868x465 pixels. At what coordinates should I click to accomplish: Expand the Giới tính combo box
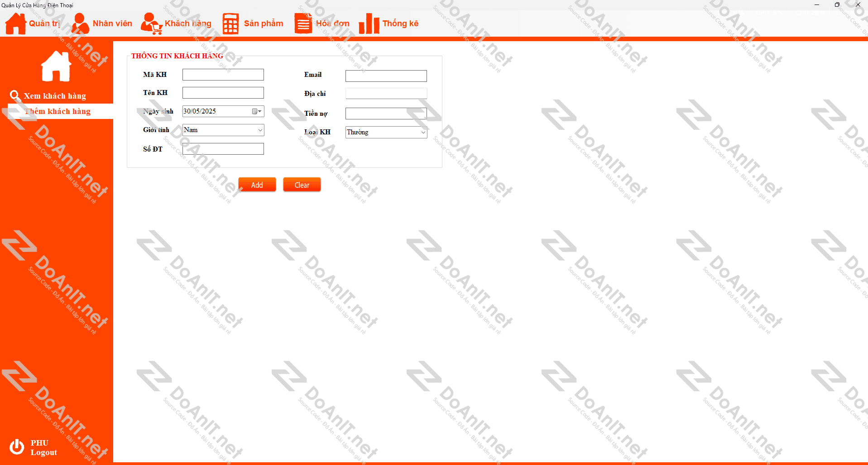260,130
